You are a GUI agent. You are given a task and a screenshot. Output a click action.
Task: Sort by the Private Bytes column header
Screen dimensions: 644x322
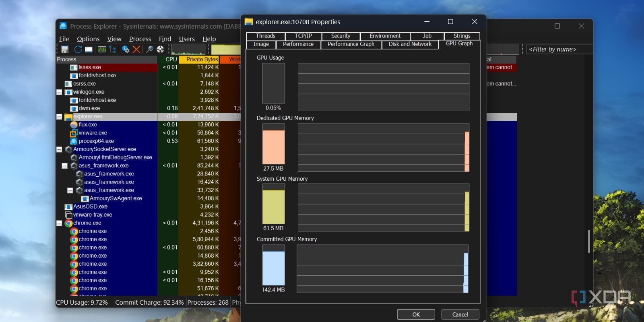click(x=199, y=59)
